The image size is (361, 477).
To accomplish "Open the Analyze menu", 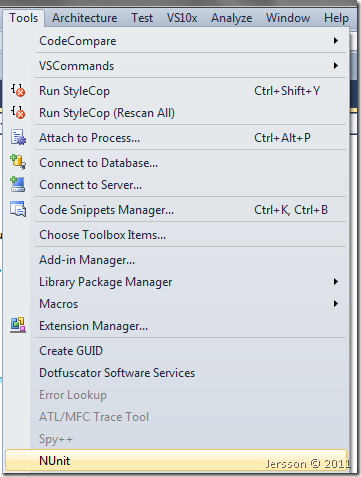I will pos(232,18).
